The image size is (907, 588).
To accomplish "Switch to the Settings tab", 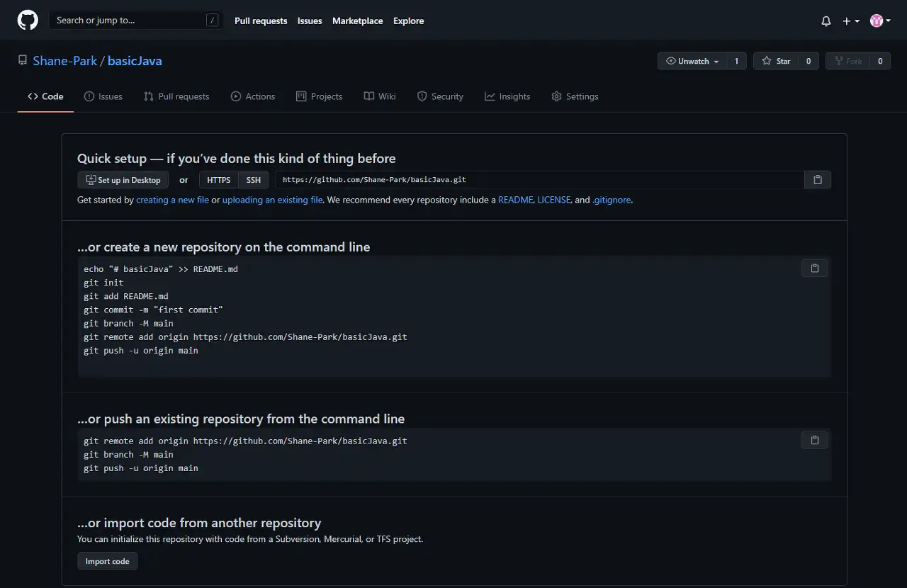I will 575,96.
